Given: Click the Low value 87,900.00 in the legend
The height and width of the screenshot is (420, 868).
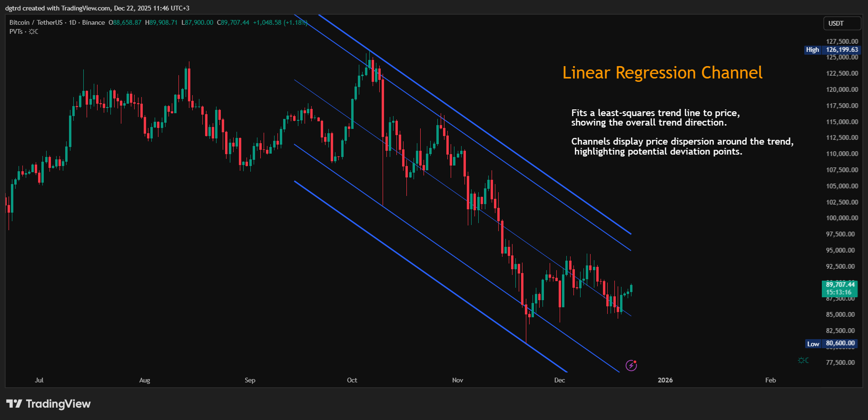Looking at the screenshot, I should tap(199, 22).
